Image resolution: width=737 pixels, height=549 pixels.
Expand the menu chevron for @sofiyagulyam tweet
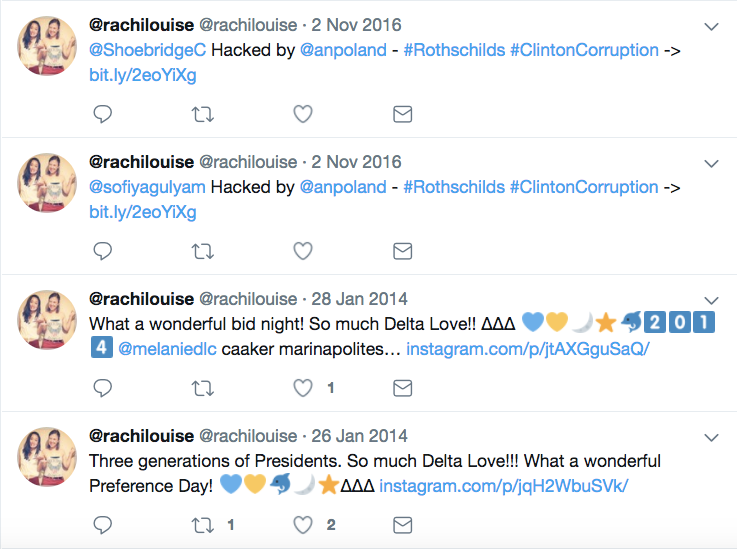click(711, 164)
